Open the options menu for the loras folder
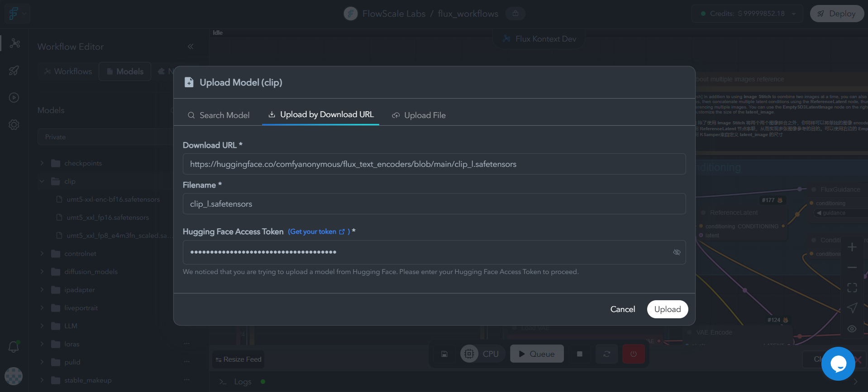This screenshot has height=392, width=868. coord(187,344)
